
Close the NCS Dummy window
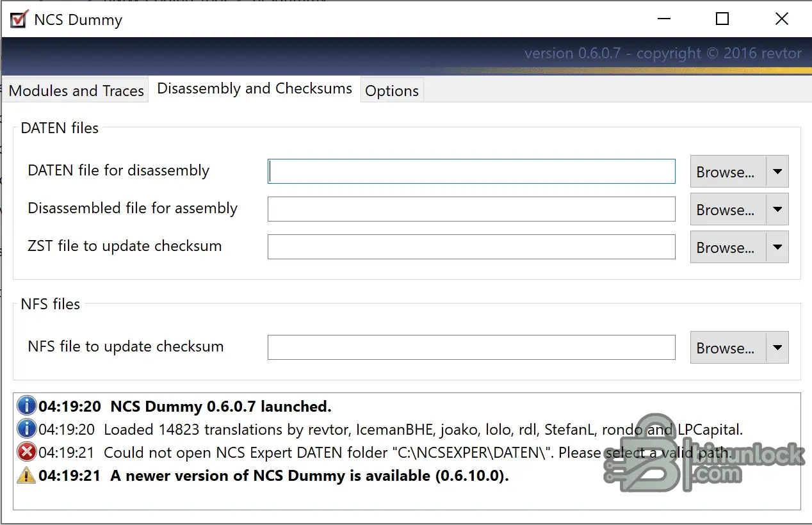[782, 19]
